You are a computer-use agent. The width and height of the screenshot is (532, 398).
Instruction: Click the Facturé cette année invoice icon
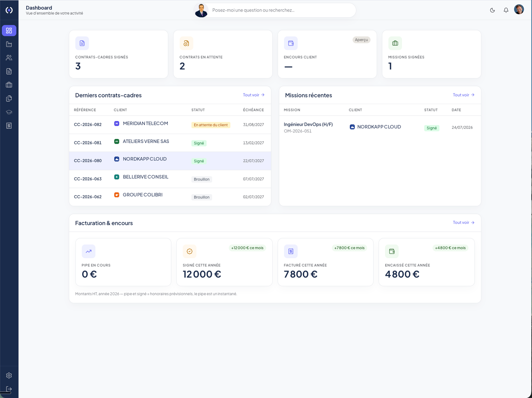pyautogui.click(x=291, y=251)
